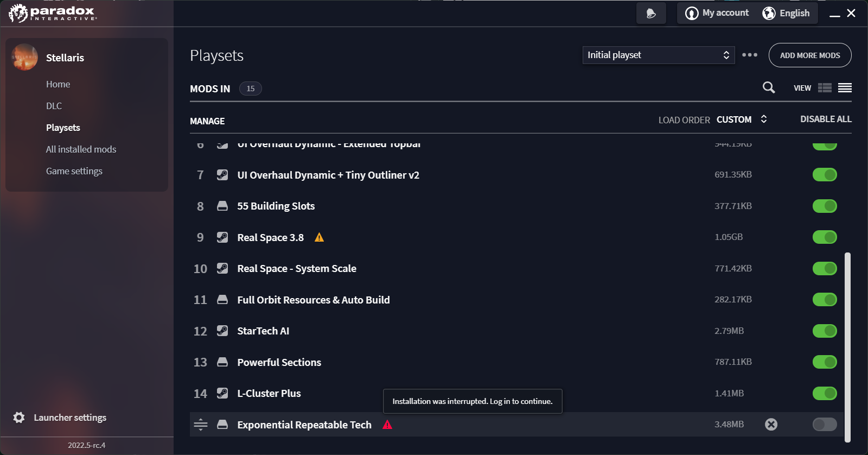Click Steam source icon for L-Cluster Plus
The image size is (868, 455).
pos(222,393)
